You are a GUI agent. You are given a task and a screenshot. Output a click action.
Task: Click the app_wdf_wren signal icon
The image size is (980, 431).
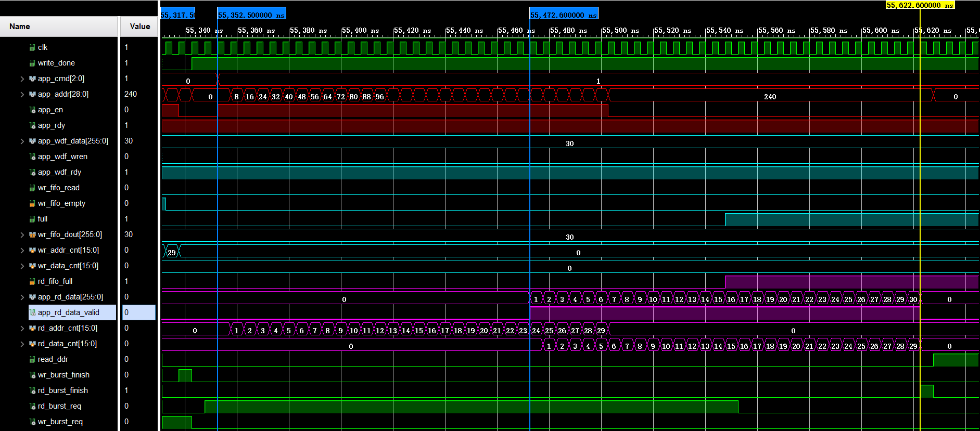point(32,156)
